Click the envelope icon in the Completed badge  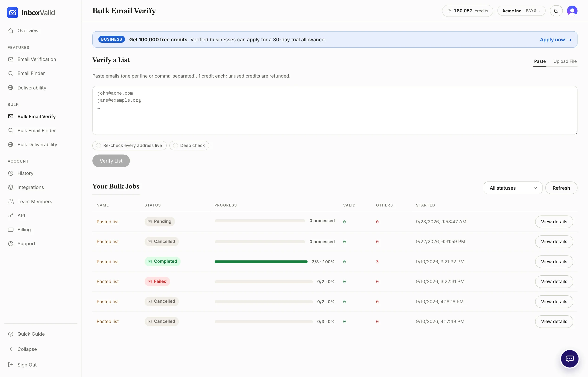coord(150,261)
